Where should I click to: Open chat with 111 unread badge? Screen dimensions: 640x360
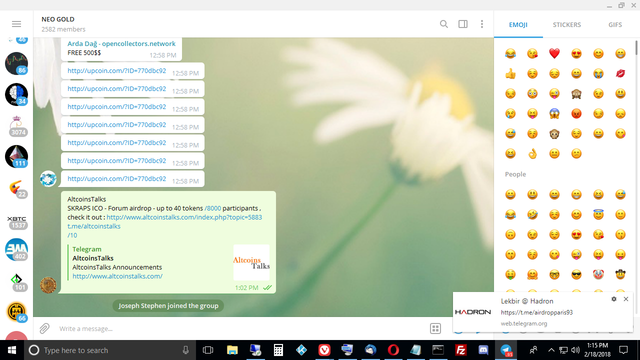click(x=16, y=156)
